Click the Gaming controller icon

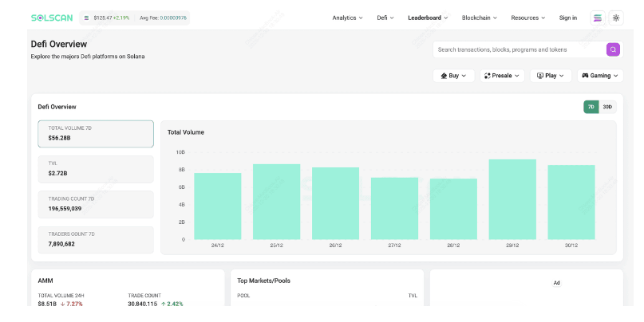tap(585, 76)
